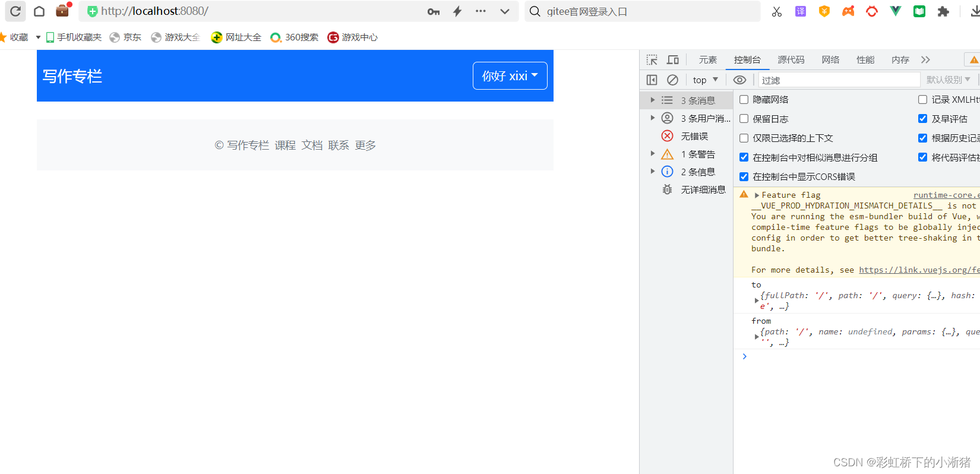The height and width of the screenshot is (474, 980).
Task: Click the red circular extension icon
Action: (x=872, y=11)
